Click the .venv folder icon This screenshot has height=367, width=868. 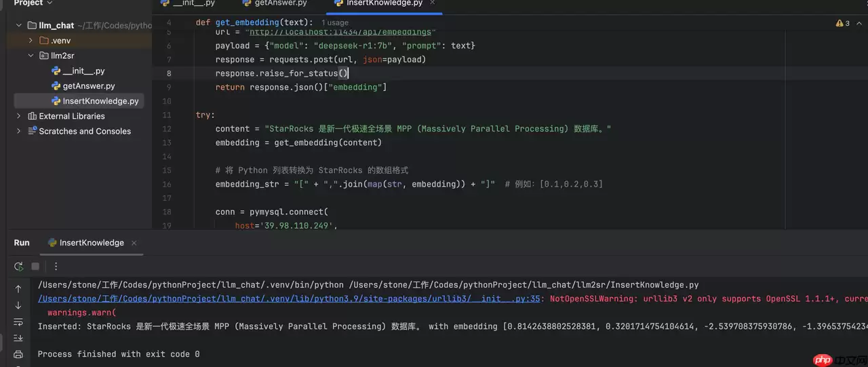pos(44,41)
